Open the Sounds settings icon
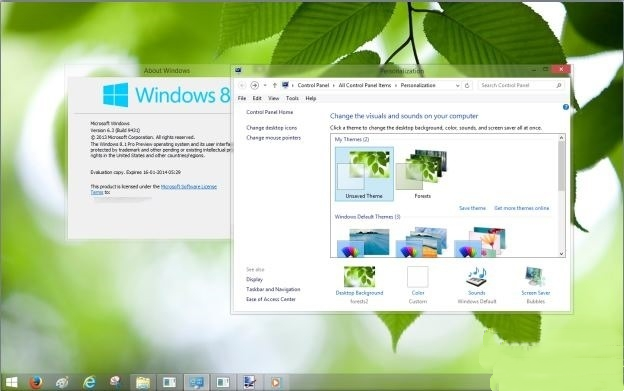 (x=476, y=277)
